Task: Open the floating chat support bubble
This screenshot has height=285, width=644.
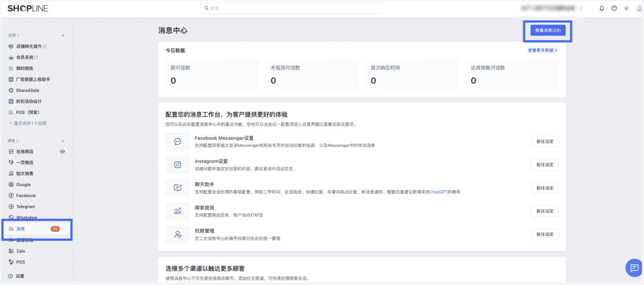Action: (634, 268)
